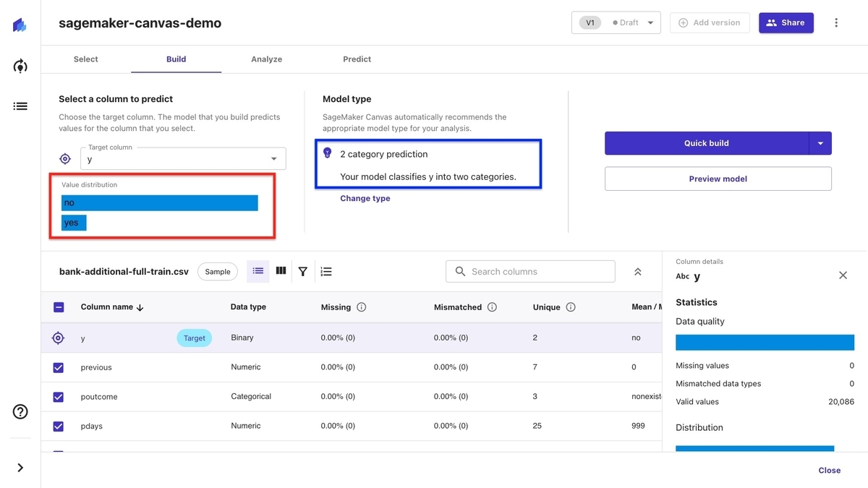Click the SageMaker Canvas logo icon

[x=20, y=25]
